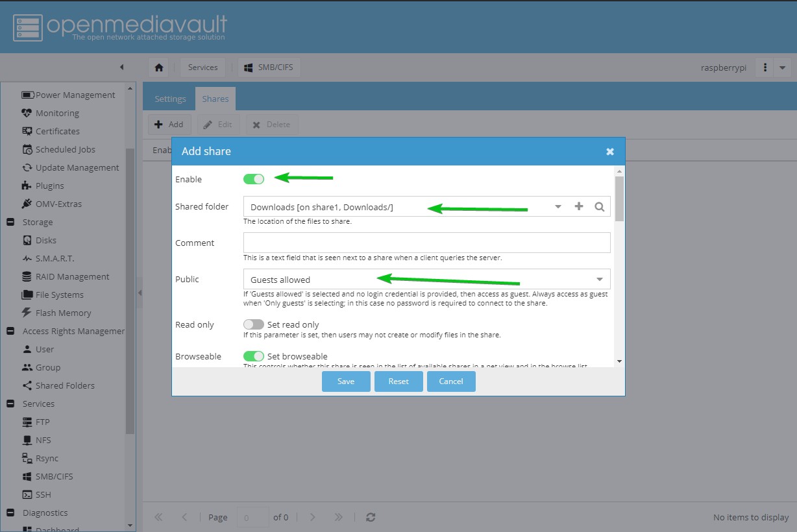Screen dimensions: 797x532
Task: Click the page number field
Action: point(253,517)
